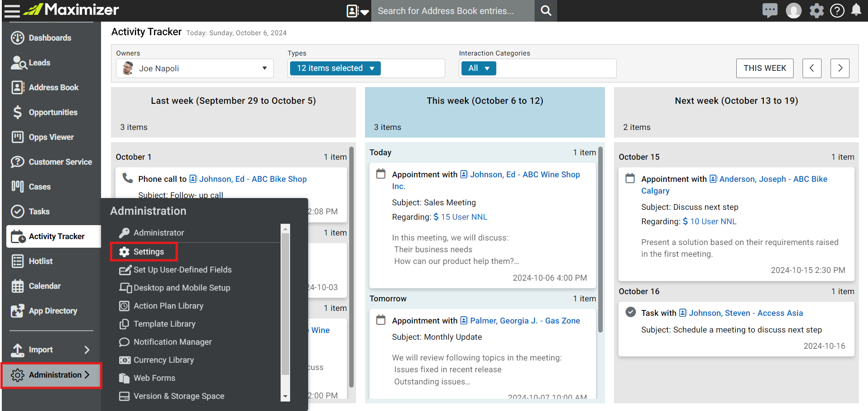868x411 pixels.
Task: Open Johnson, Ed - ABC Bike Shop link
Action: pos(253,179)
